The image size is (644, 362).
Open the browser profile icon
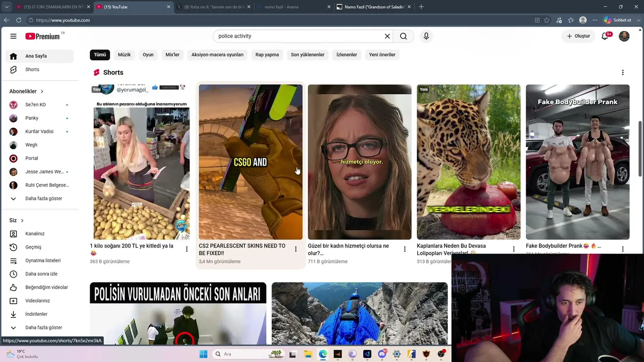pos(583,20)
